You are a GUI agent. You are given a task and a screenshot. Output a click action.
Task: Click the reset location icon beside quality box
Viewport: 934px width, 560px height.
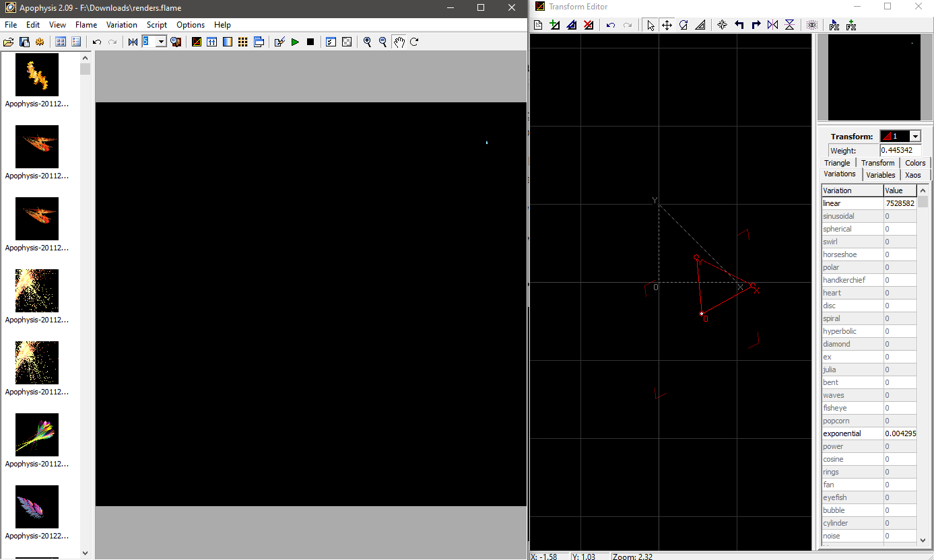[x=133, y=42]
